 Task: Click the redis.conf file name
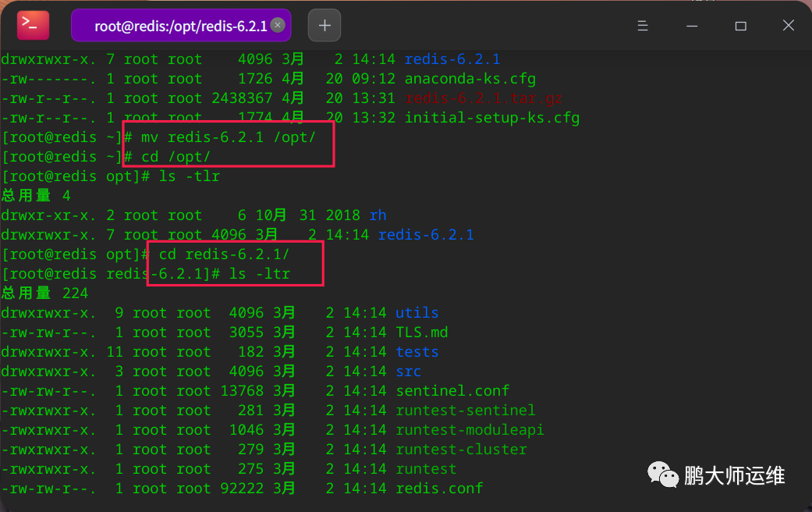click(x=439, y=488)
